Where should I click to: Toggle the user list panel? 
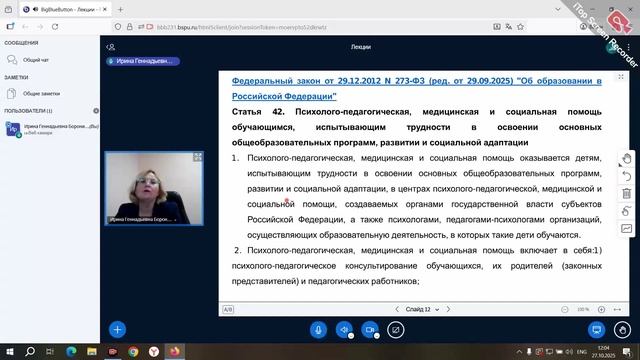(111, 47)
